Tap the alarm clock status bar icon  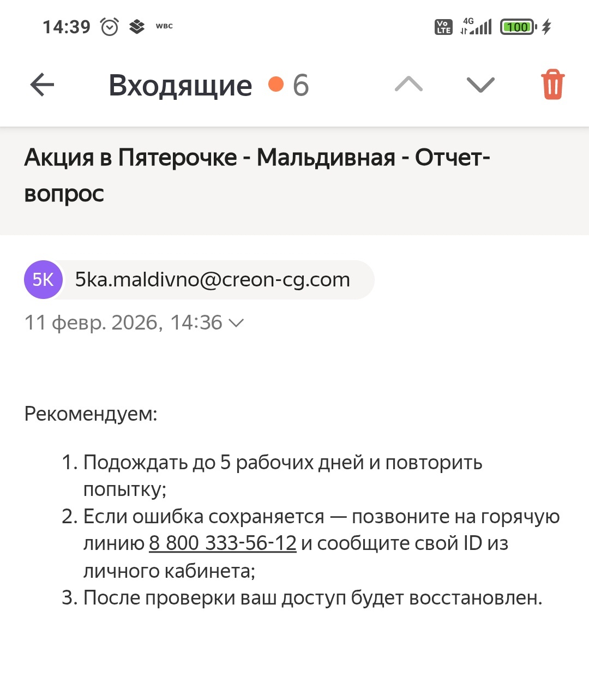[x=110, y=27]
